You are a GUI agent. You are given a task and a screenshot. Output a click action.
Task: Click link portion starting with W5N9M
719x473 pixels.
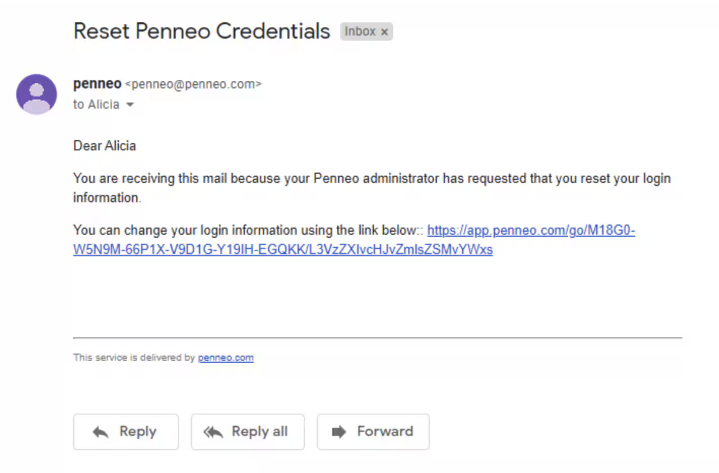(283, 250)
